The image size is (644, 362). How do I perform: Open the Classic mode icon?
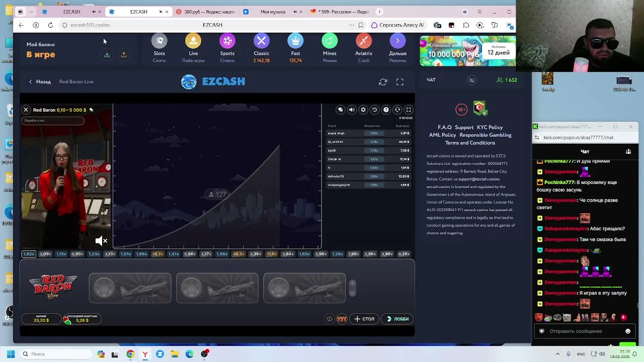tap(262, 41)
